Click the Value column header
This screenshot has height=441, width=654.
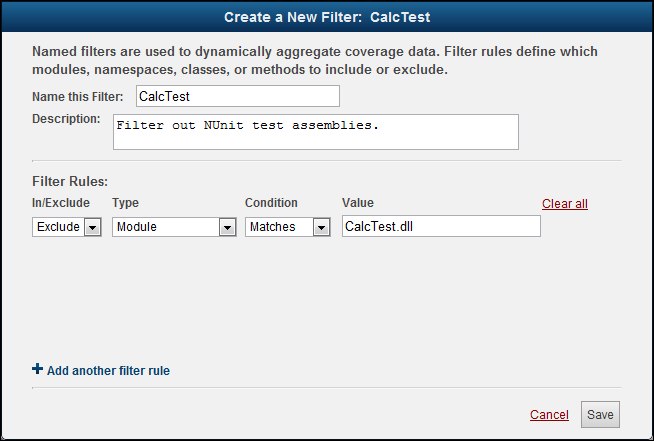[x=357, y=203]
